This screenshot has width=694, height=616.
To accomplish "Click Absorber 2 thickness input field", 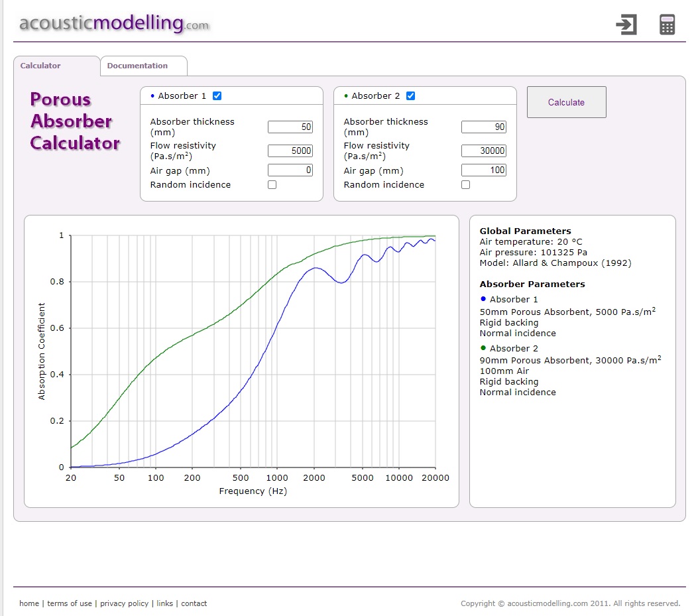I will (484, 127).
